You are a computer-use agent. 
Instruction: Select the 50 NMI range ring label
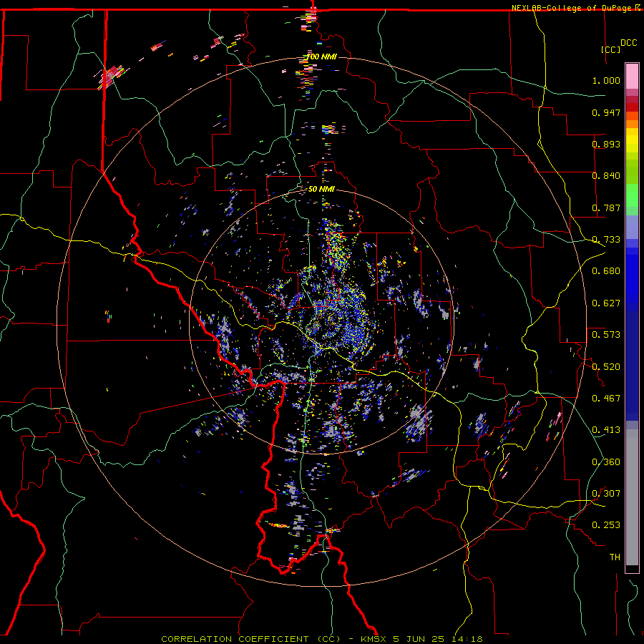tap(321, 190)
